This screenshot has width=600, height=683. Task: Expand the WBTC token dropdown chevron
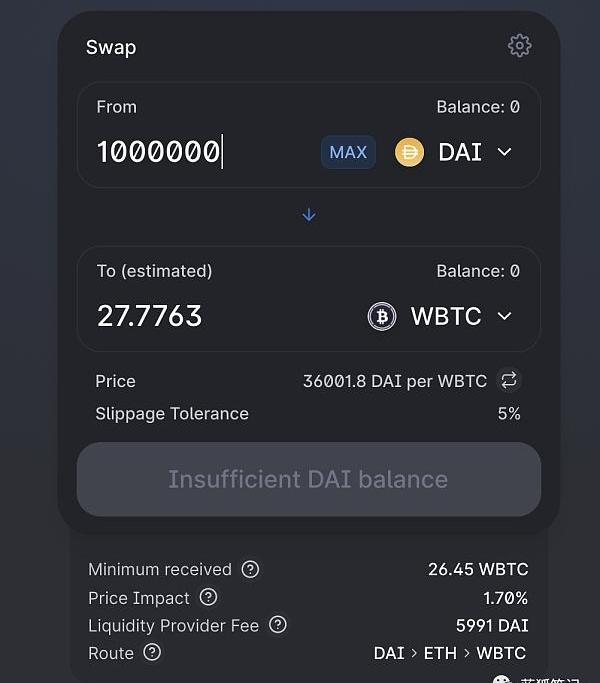pyautogui.click(x=505, y=316)
